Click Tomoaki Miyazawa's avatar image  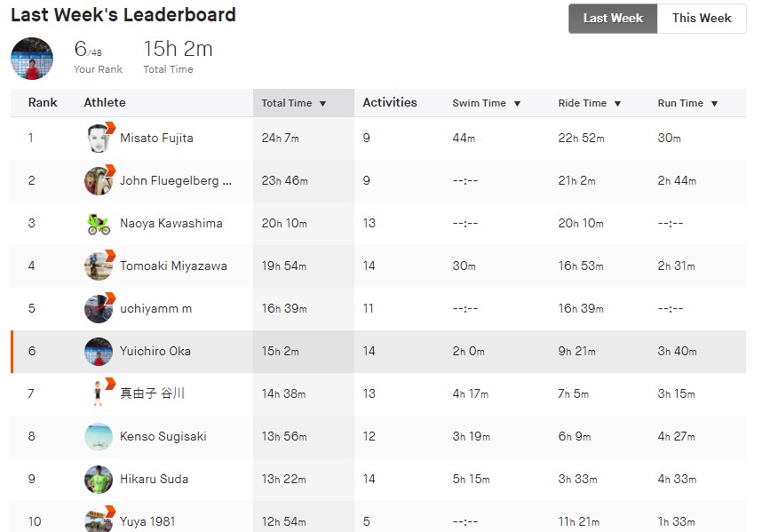(99, 266)
